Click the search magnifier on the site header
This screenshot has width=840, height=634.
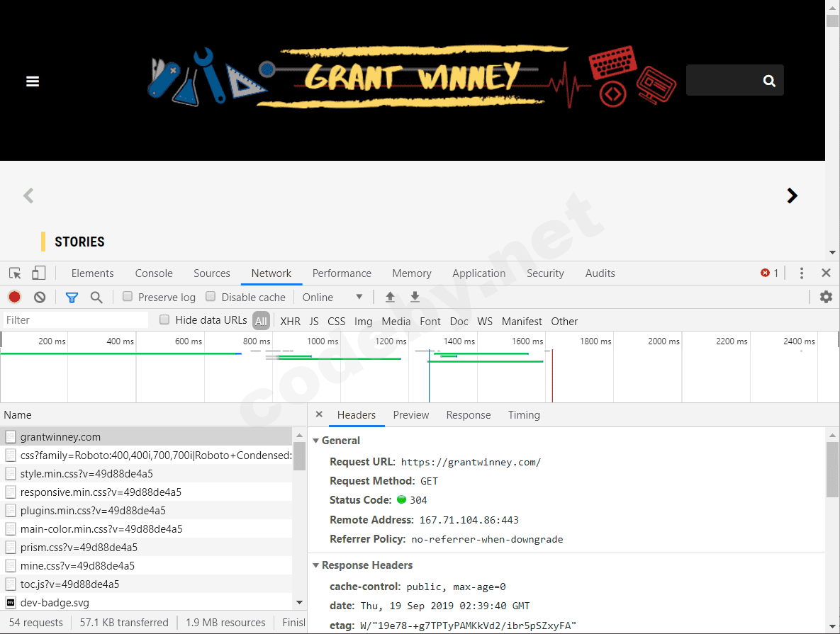(x=769, y=81)
